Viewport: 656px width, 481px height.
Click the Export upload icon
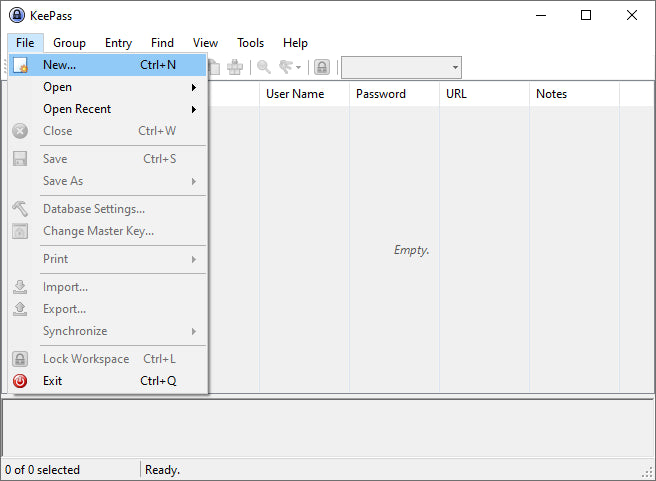pyautogui.click(x=20, y=309)
